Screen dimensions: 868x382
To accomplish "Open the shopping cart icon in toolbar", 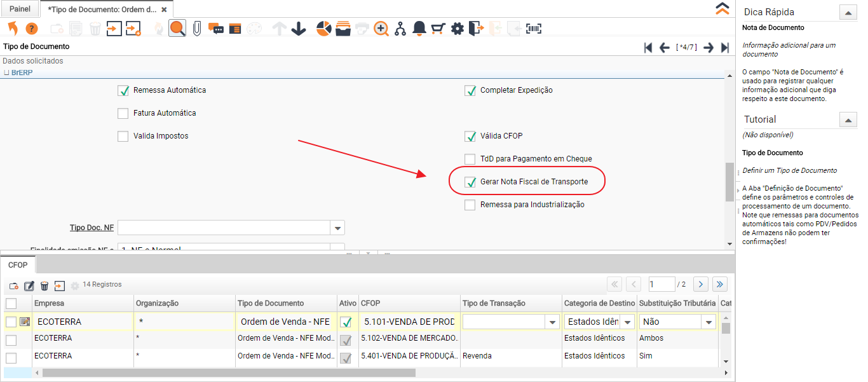I will coord(438,29).
